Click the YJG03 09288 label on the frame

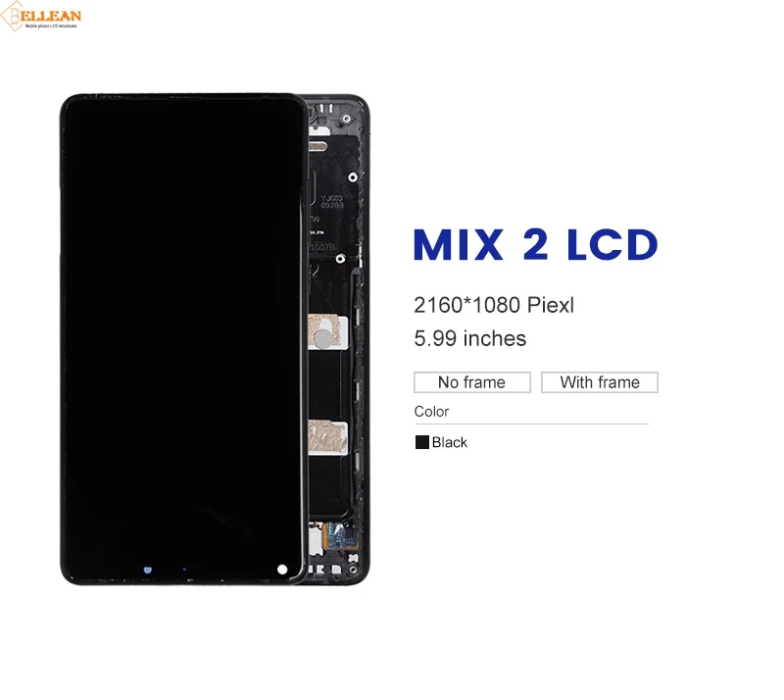tap(332, 202)
